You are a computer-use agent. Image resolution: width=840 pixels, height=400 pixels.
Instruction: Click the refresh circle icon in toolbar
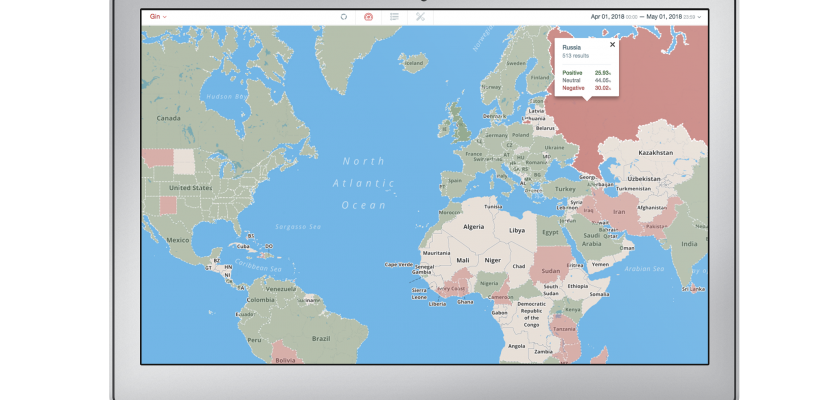[343, 17]
